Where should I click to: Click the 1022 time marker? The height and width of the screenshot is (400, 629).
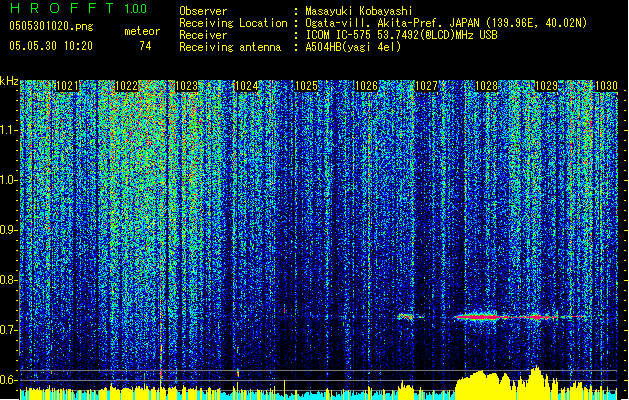(127, 86)
